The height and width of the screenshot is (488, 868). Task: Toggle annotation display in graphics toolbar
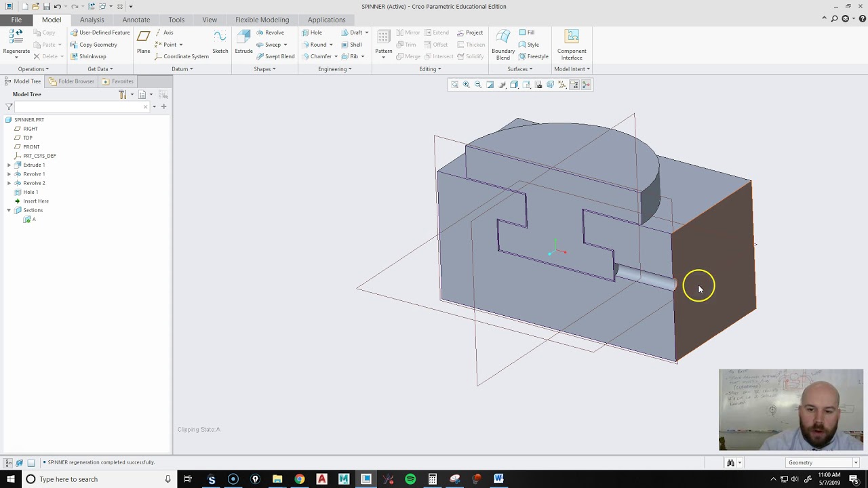click(574, 85)
